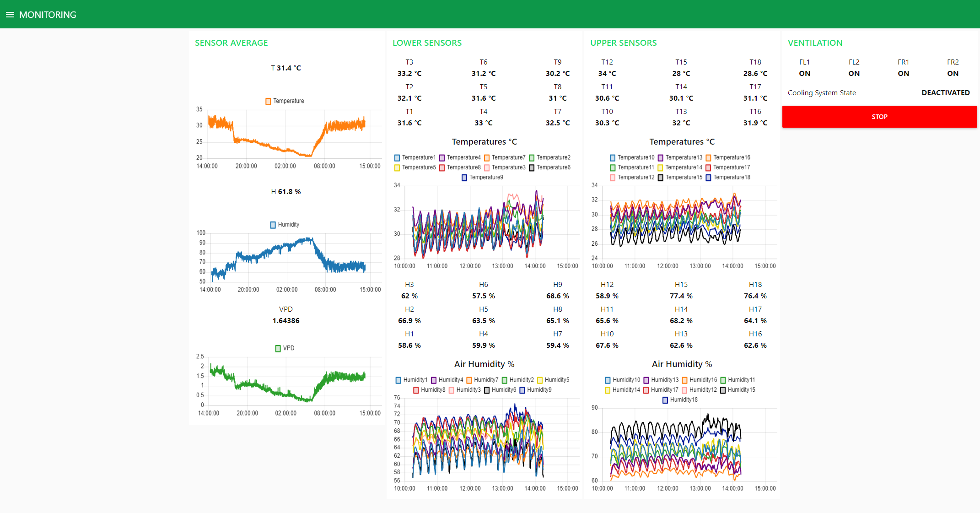Hide Temperature9 series via legend
980x513 pixels.
coord(464,178)
